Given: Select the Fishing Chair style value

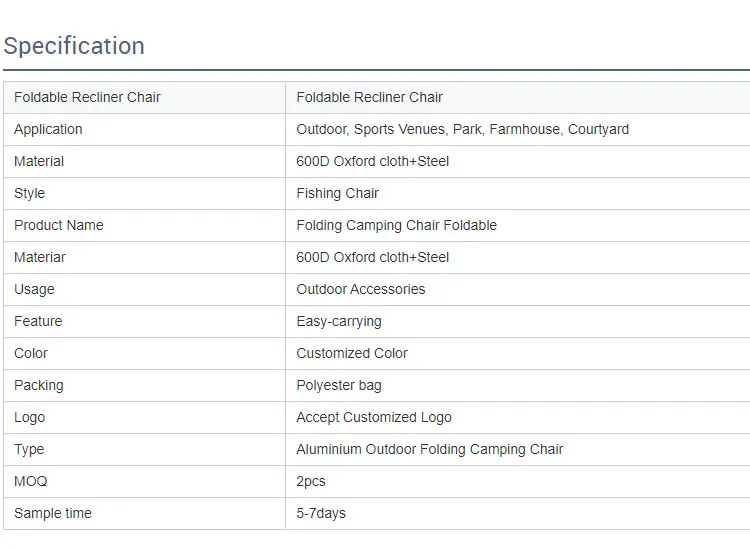Looking at the screenshot, I should tap(337, 193).
